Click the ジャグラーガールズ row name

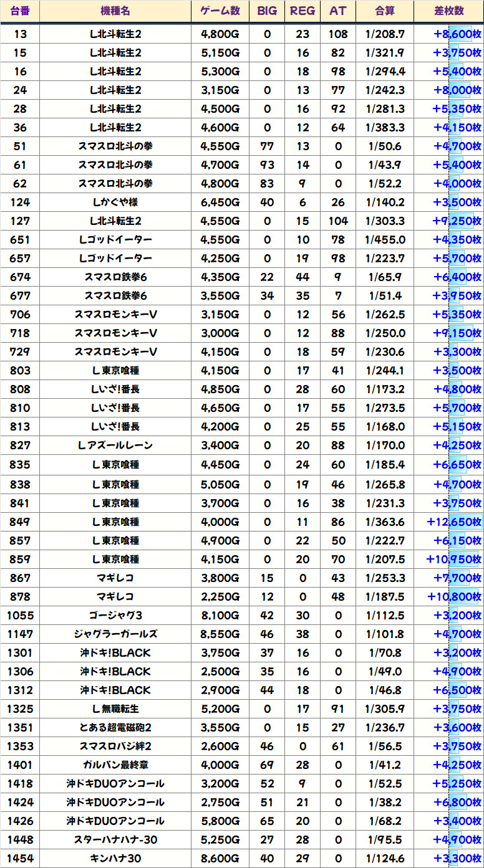pos(115,634)
